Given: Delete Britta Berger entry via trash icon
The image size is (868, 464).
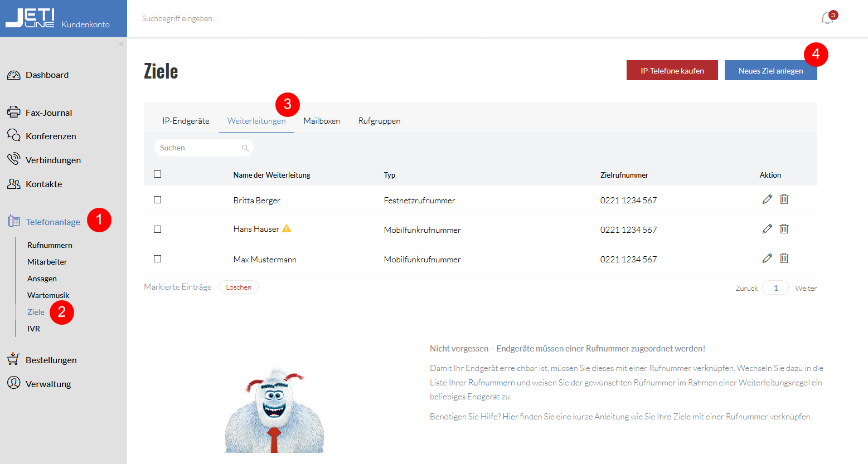Looking at the screenshot, I should pyautogui.click(x=784, y=199).
